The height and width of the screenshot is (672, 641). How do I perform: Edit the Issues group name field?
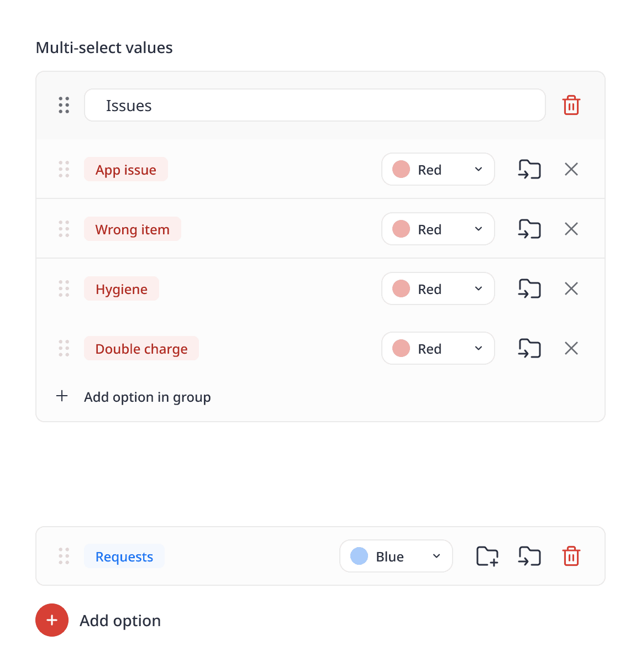(314, 105)
